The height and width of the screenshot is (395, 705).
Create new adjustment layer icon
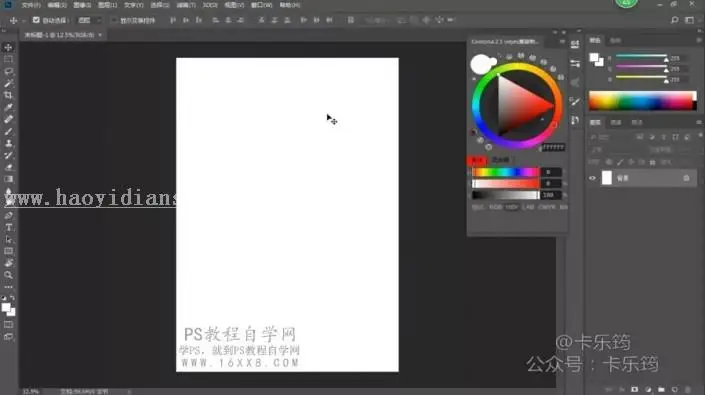point(648,390)
